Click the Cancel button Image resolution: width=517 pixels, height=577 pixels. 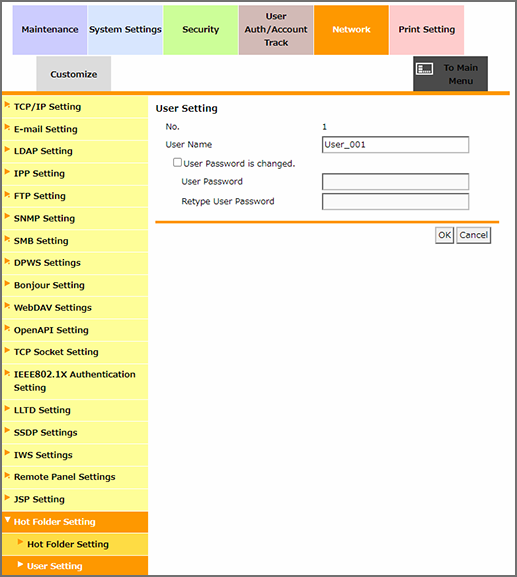click(474, 235)
